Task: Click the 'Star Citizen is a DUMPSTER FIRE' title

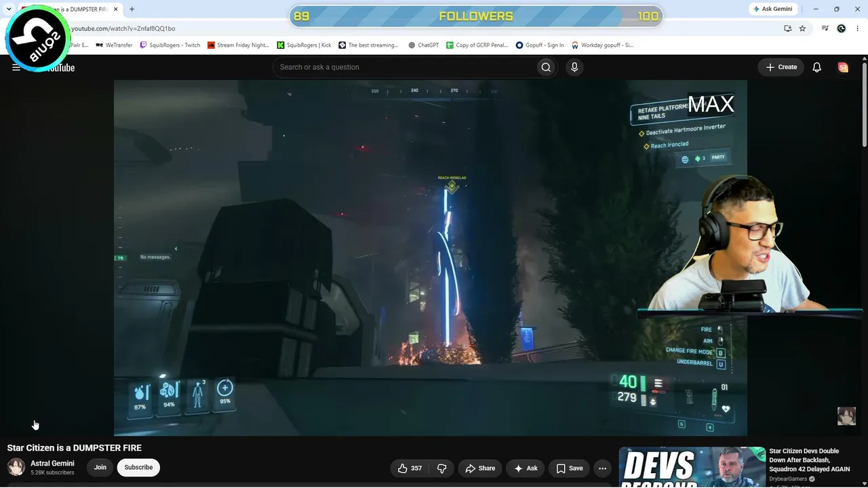Action: pos(75,448)
